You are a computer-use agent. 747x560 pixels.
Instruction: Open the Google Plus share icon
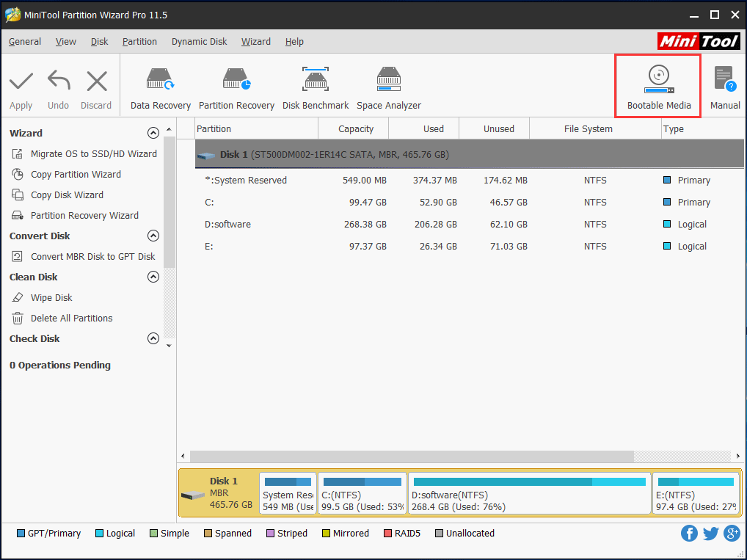(732, 534)
